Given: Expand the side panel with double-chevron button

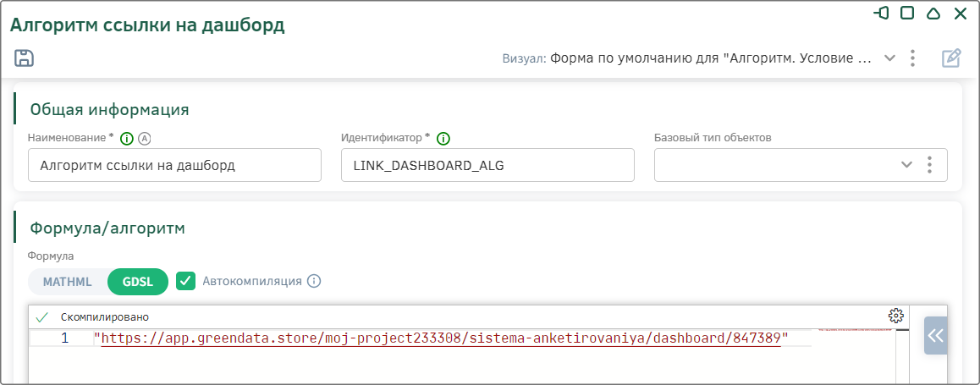Looking at the screenshot, I should pos(936,336).
